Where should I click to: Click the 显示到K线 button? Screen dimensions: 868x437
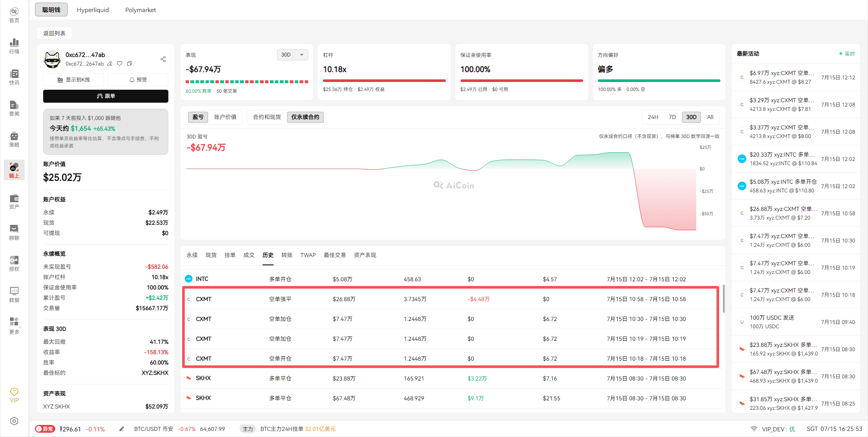pos(74,80)
